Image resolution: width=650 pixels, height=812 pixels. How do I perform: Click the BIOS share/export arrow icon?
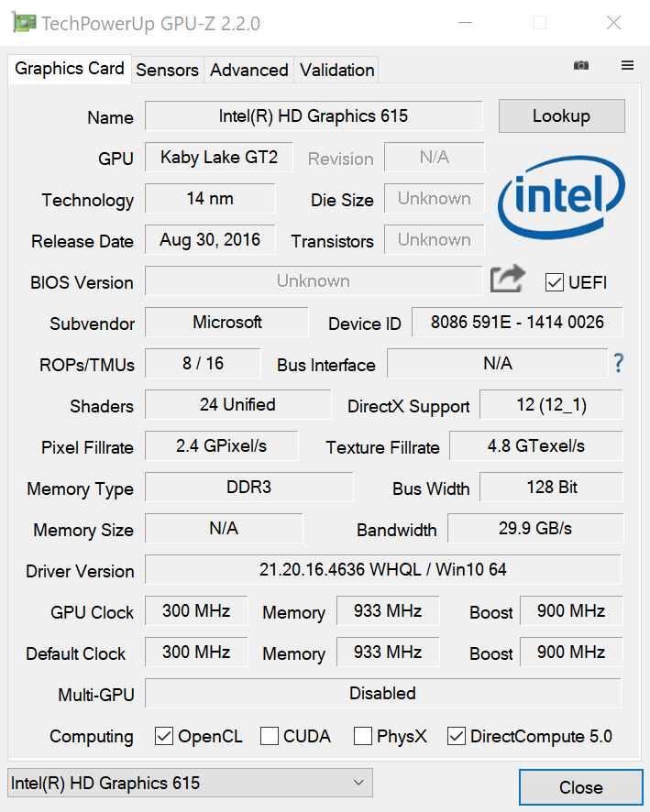coord(508,279)
